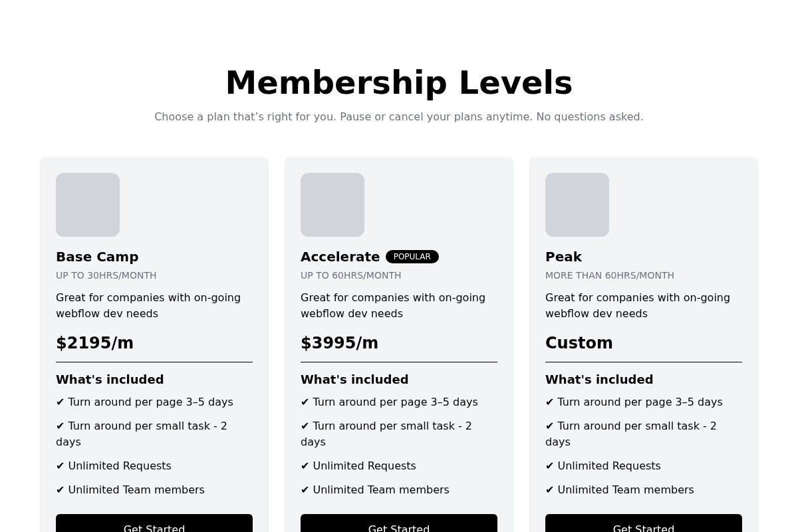Screen dimensions: 798x532
Task: Click the $2195/m price
Action: click(94, 343)
